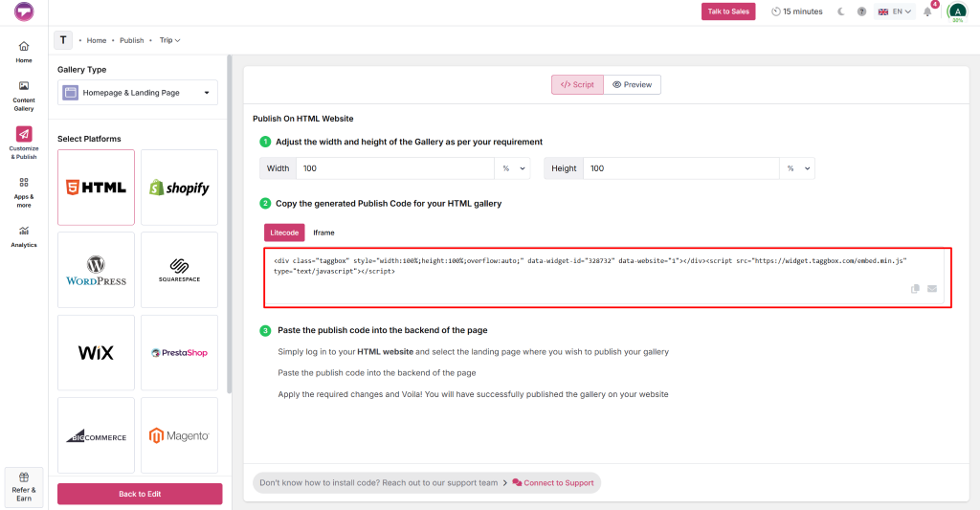The height and width of the screenshot is (510, 980).
Task: Click the Taggbox logo icon
Action: coord(24,11)
